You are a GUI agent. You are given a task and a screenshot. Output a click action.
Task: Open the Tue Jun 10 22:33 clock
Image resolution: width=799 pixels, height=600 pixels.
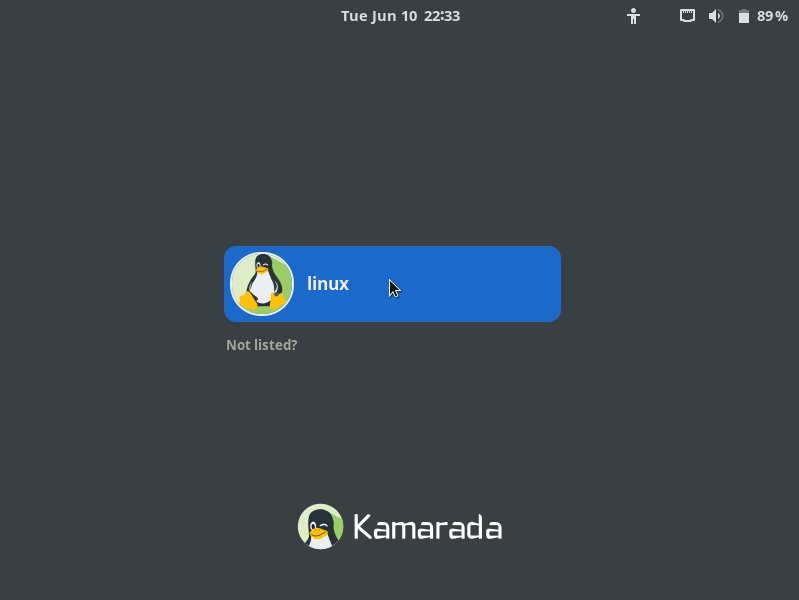(401, 16)
